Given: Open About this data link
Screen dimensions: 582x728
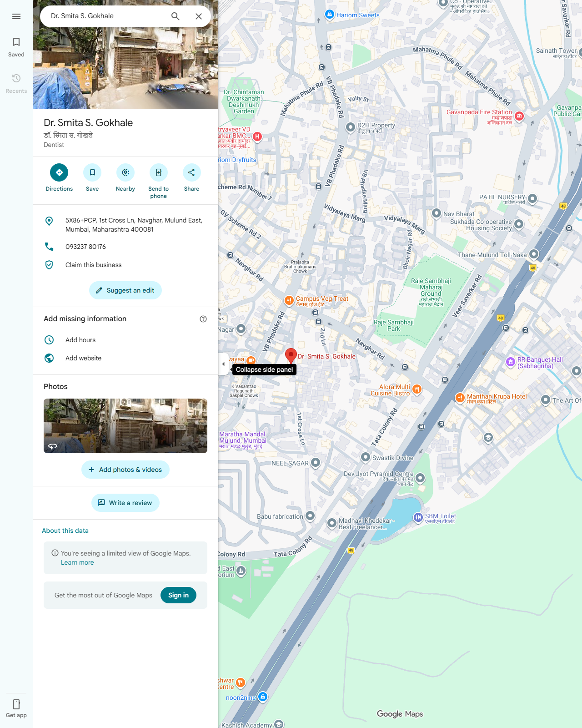Looking at the screenshot, I should 65,531.
